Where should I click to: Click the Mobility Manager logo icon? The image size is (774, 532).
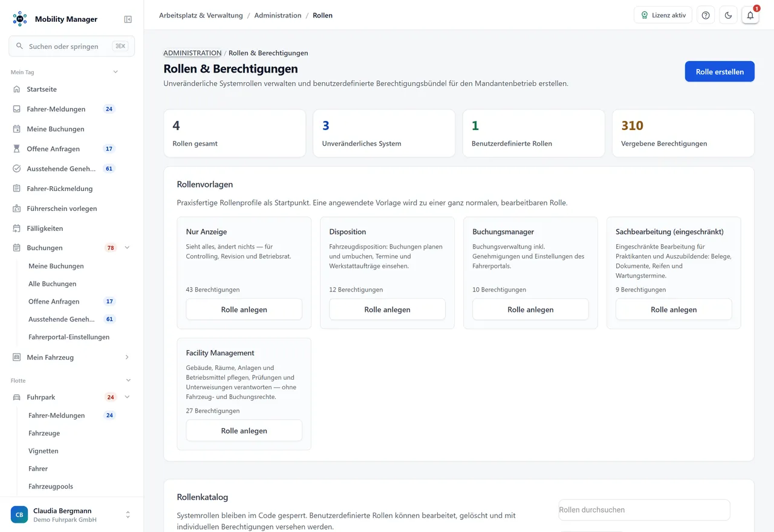tap(20, 19)
